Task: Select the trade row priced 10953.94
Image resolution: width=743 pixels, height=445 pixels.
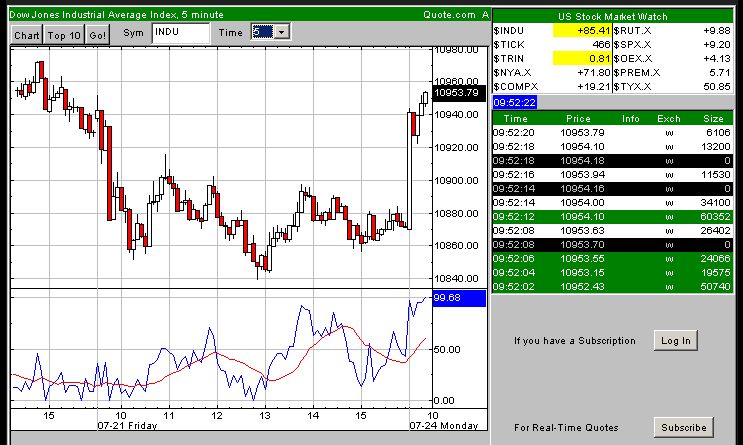Action: tap(612, 175)
